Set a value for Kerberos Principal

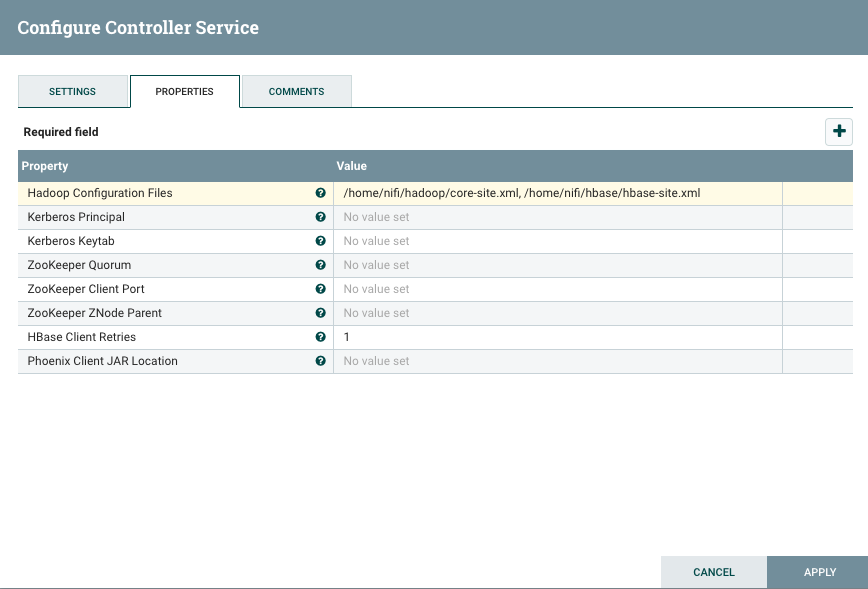click(557, 217)
